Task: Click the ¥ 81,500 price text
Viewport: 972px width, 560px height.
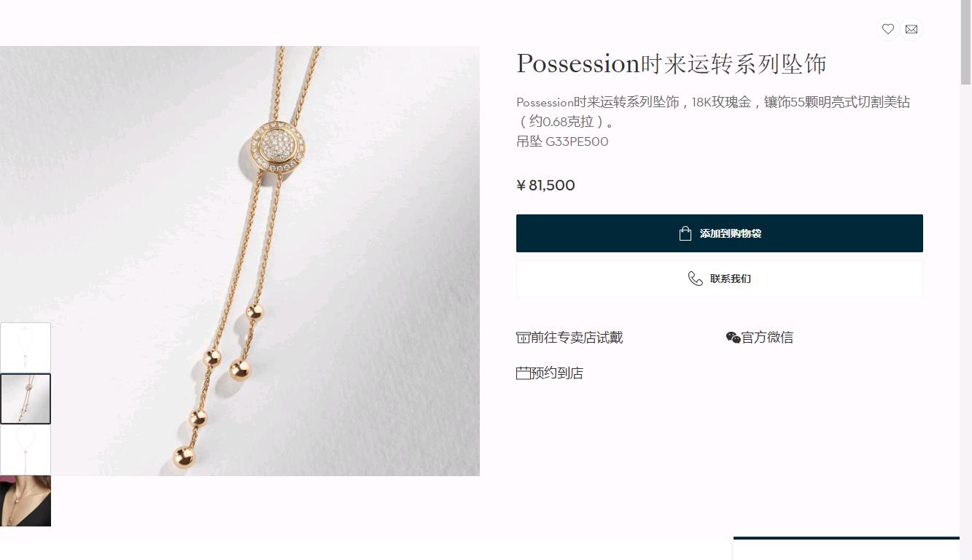Action: pyautogui.click(x=545, y=185)
